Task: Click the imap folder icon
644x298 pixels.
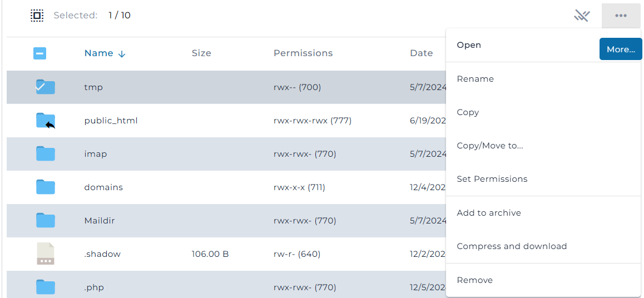Action: (45, 154)
